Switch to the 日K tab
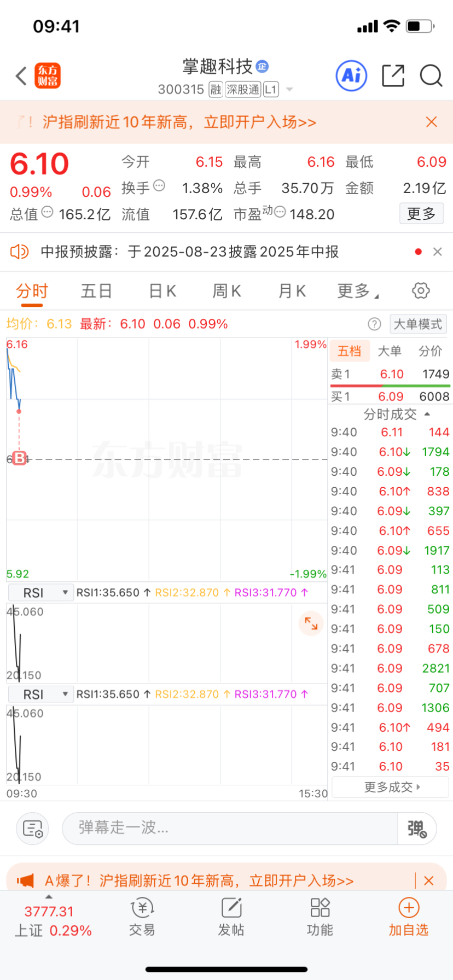This screenshot has height=980, width=453. tap(162, 291)
